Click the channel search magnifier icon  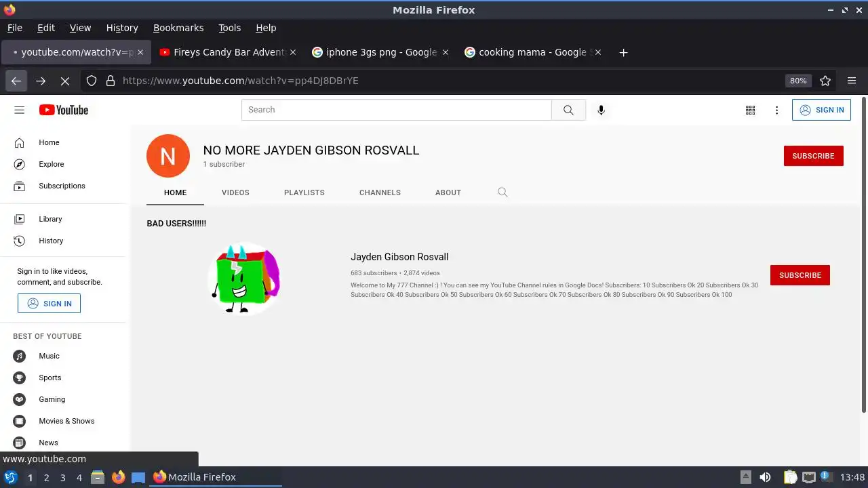(502, 192)
